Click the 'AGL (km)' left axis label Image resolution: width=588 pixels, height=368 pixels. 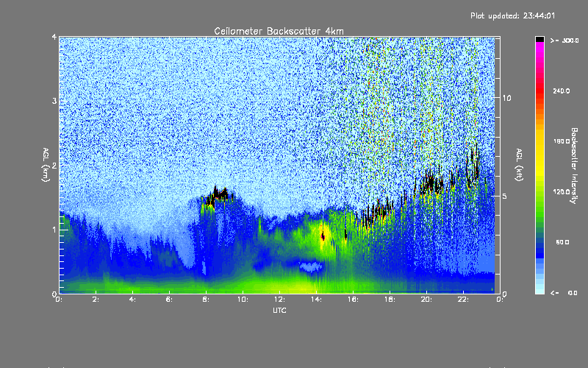coord(46,165)
